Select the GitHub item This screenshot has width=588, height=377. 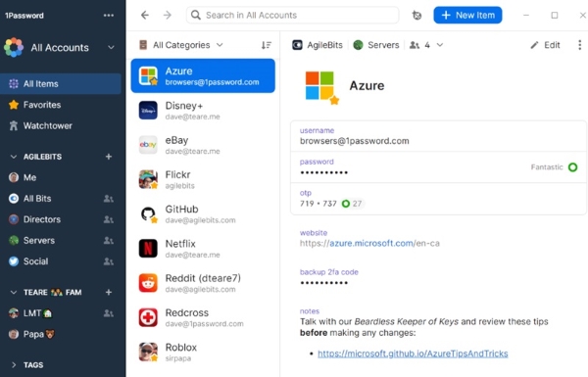pos(203,213)
